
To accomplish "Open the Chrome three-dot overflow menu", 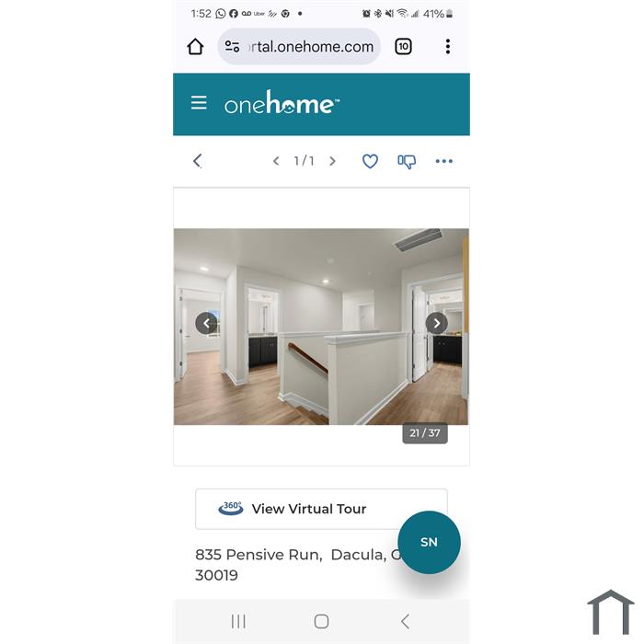I will coord(448,46).
